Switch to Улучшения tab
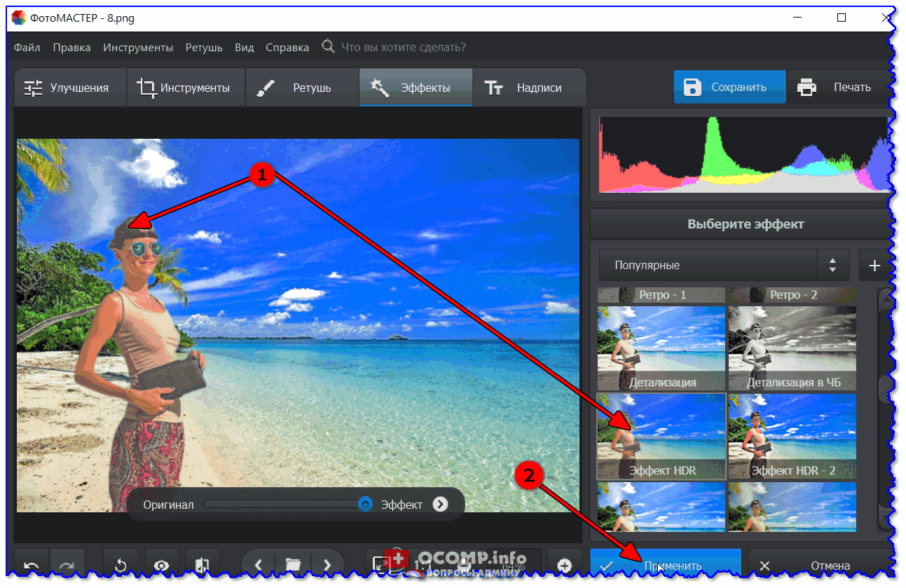Screen dimensions: 906x588 coord(70,88)
